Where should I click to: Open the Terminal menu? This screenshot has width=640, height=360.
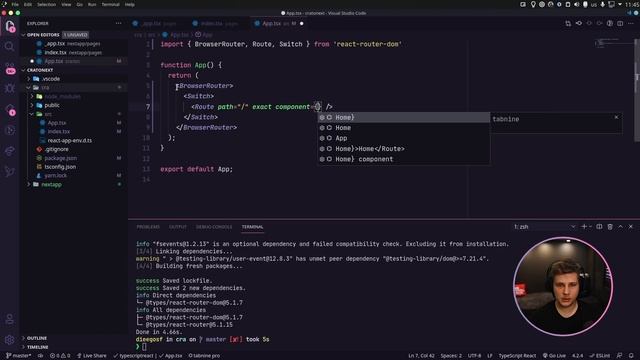tap(110, 4)
